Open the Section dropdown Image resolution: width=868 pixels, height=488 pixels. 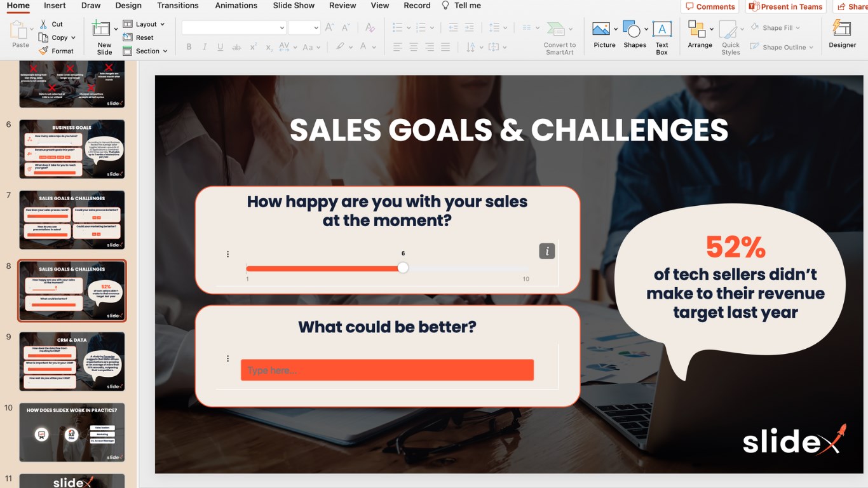pos(145,51)
